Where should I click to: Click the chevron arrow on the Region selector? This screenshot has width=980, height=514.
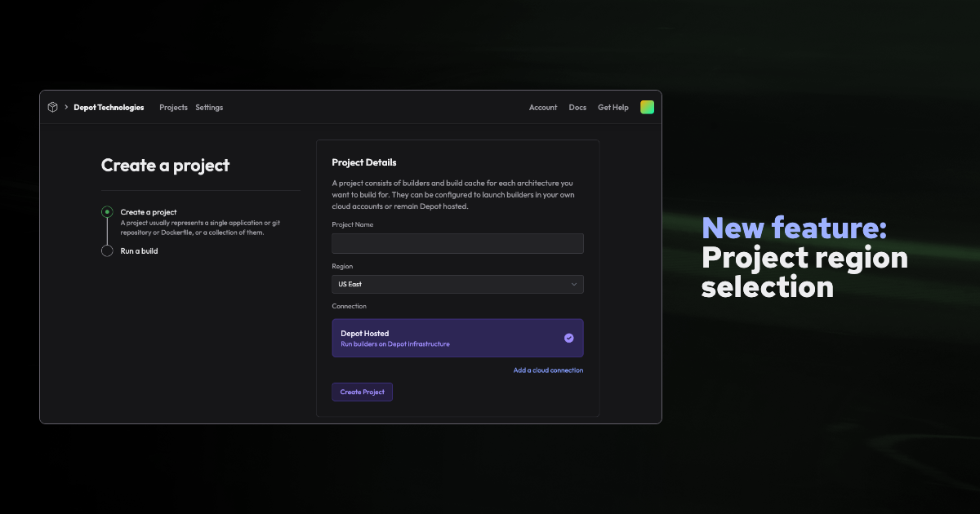(574, 284)
